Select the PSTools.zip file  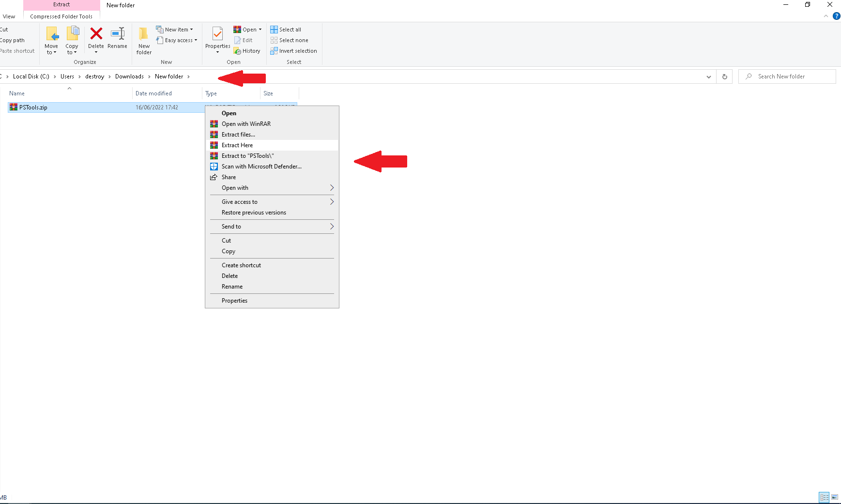tap(33, 107)
